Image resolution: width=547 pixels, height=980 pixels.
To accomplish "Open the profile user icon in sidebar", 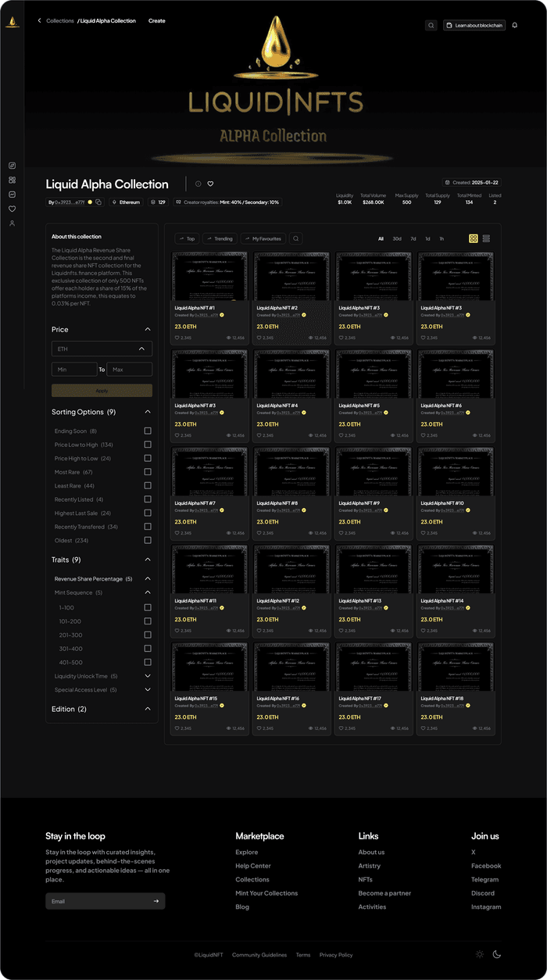I will point(12,224).
